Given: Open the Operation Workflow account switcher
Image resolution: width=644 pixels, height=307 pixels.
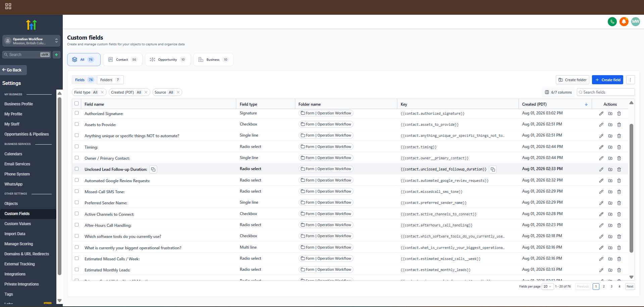Looking at the screenshot, I should click(31, 41).
